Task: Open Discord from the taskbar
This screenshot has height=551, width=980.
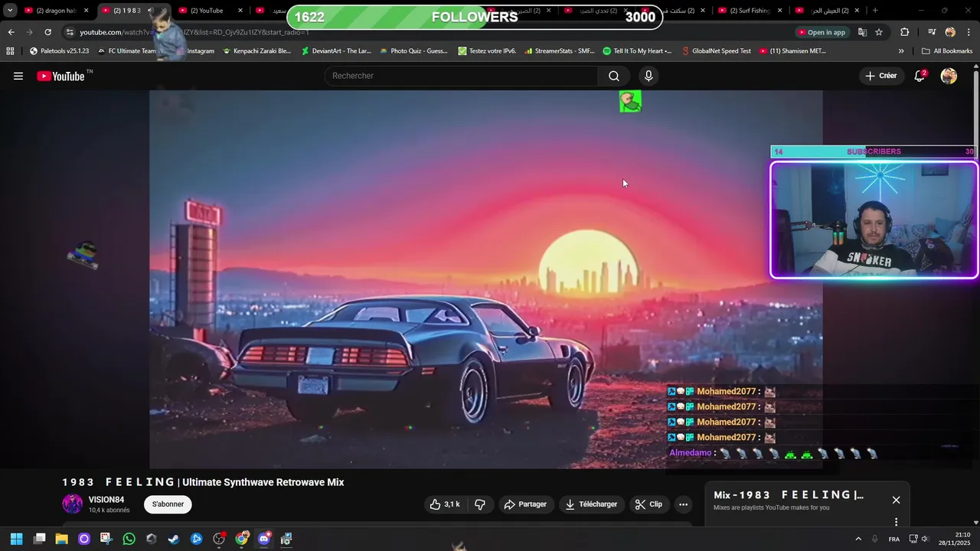Action: click(264, 539)
